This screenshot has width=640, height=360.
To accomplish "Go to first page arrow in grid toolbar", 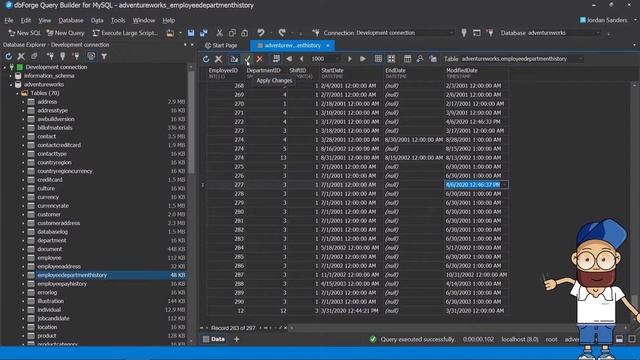I will (289, 59).
